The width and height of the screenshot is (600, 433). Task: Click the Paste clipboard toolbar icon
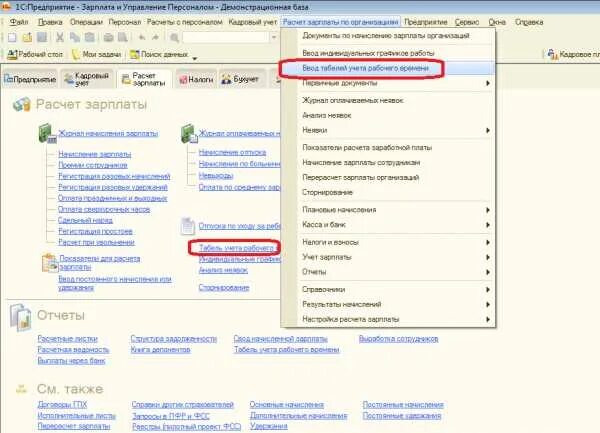coord(90,37)
